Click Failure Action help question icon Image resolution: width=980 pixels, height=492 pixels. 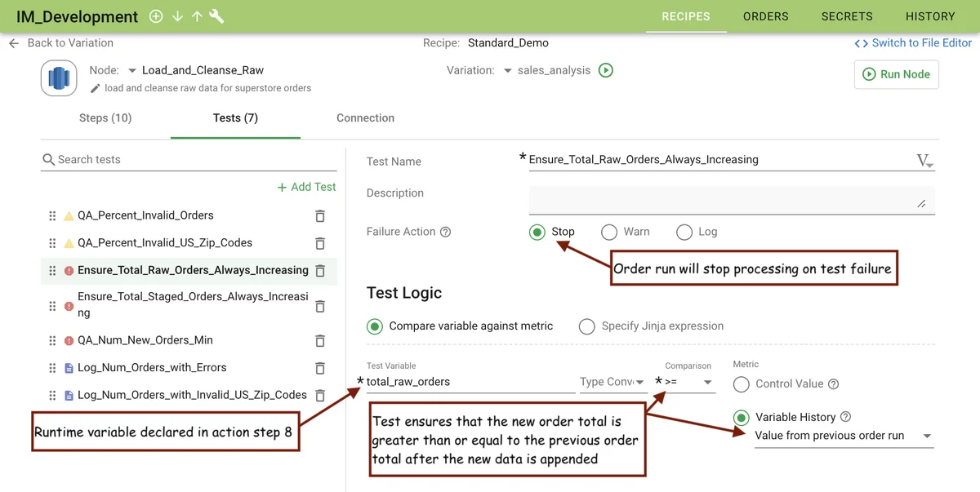point(446,232)
